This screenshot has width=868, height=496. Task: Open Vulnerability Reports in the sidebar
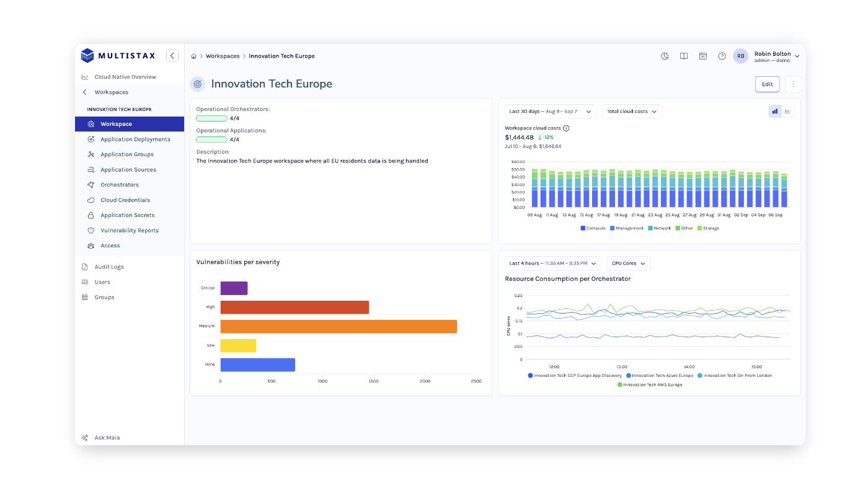[x=130, y=231]
